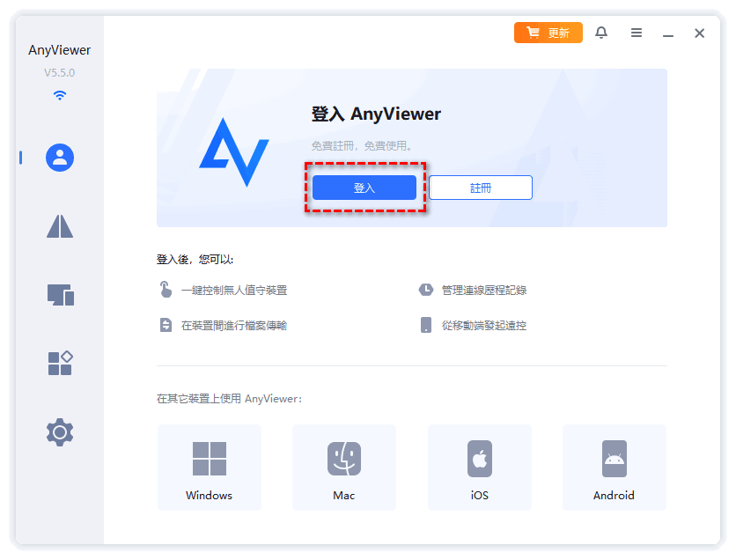Click the text 免費註冊，免費使用。
The image size is (736, 560).
(363, 146)
